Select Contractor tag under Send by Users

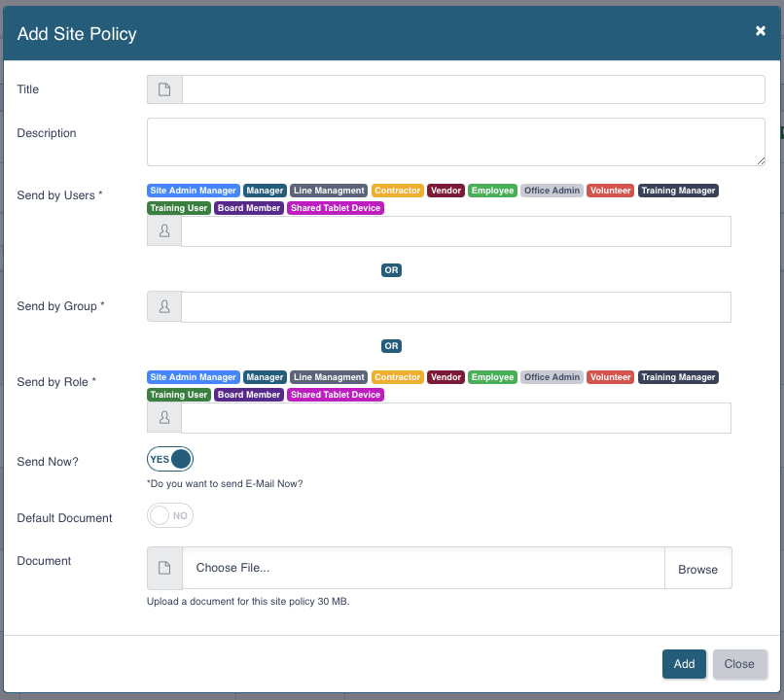pos(398,191)
